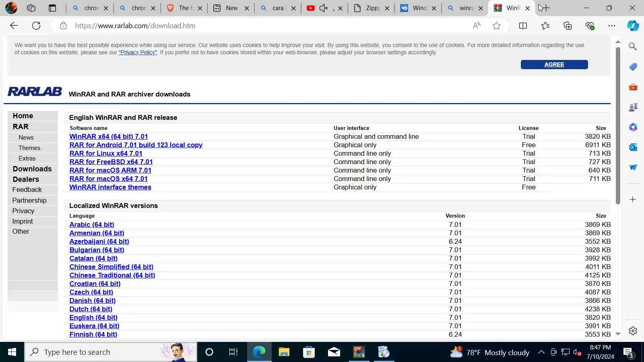Click the sidebar plus customize icon
The width and height of the screenshot is (644, 362).
point(633,200)
